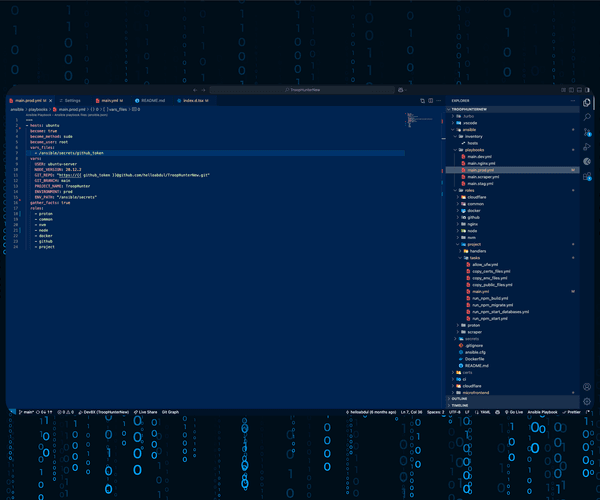
Task: Expand the .turbo folder
Action: click(x=512, y=116)
